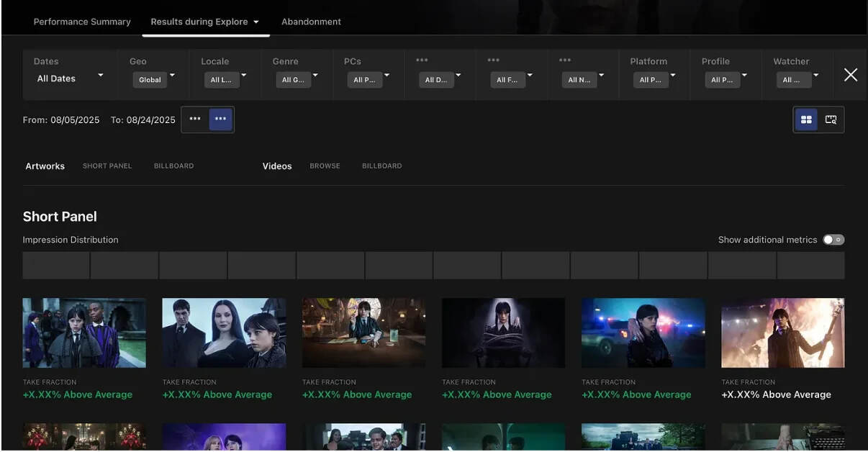Open the Genre filter dropdown
868x452 pixels.
click(297, 80)
